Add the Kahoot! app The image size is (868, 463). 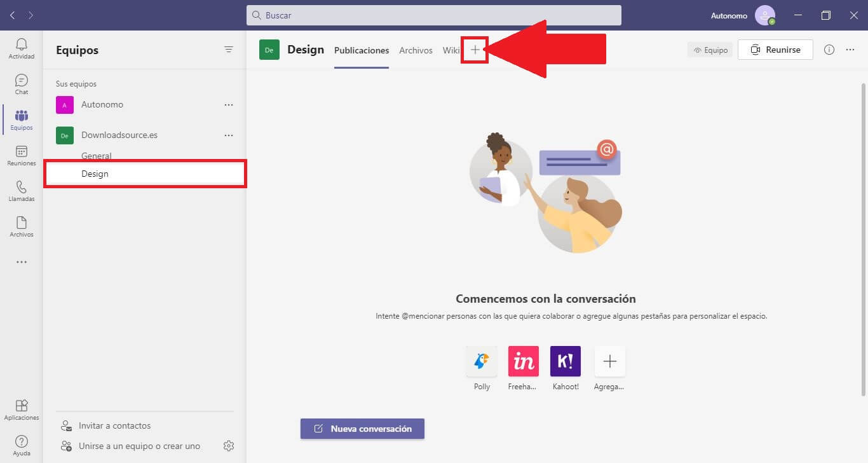(x=566, y=362)
